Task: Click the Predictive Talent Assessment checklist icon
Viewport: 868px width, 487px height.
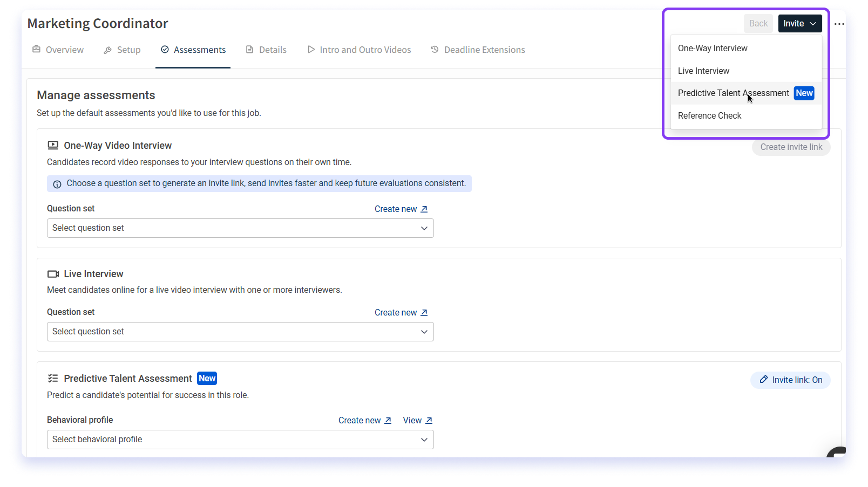Action: click(53, 379)
